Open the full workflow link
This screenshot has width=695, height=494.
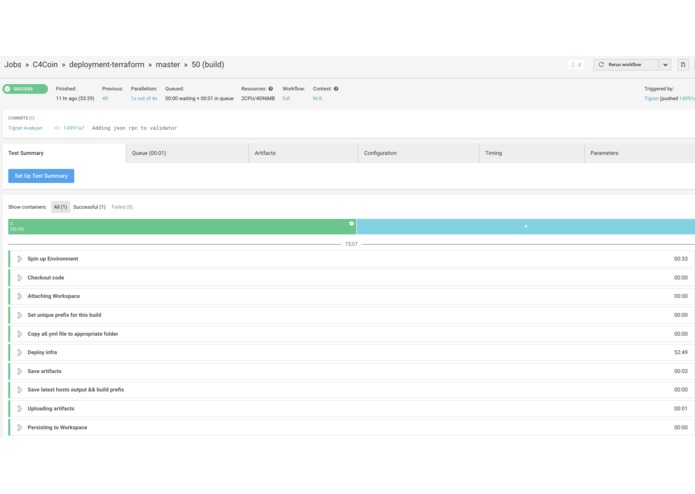(x=286, y=98)
